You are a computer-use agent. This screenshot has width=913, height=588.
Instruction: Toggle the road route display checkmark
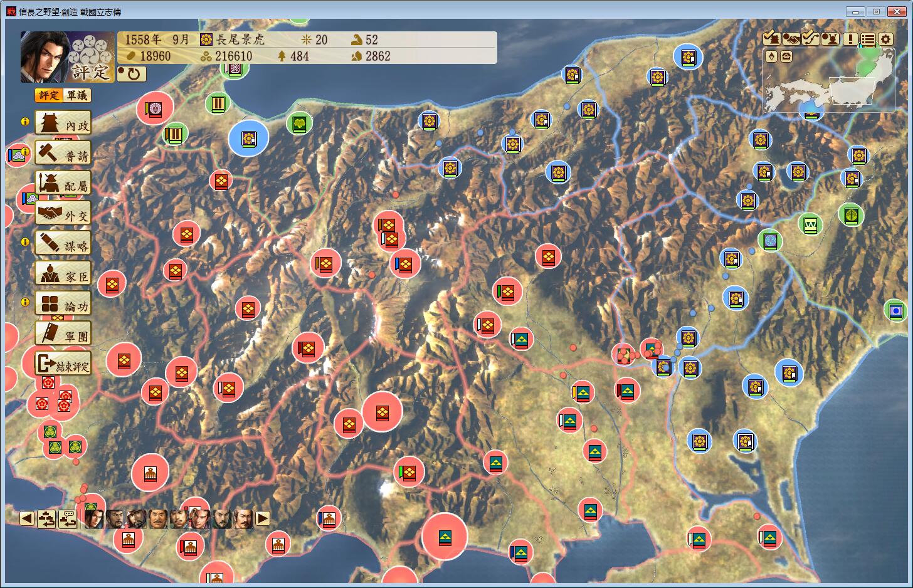click(811, 38)
